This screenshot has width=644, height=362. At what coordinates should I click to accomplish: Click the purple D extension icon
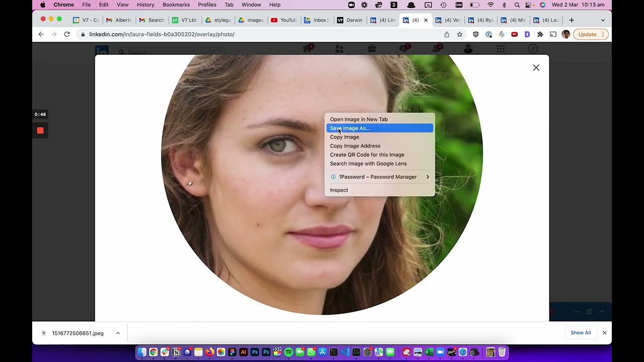point(527,34)
